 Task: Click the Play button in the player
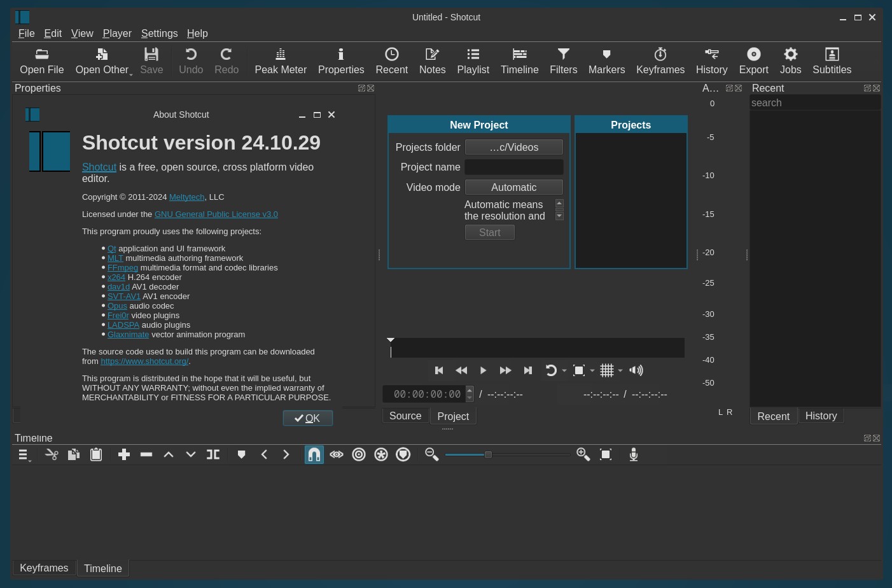click(x=484, y=370)
